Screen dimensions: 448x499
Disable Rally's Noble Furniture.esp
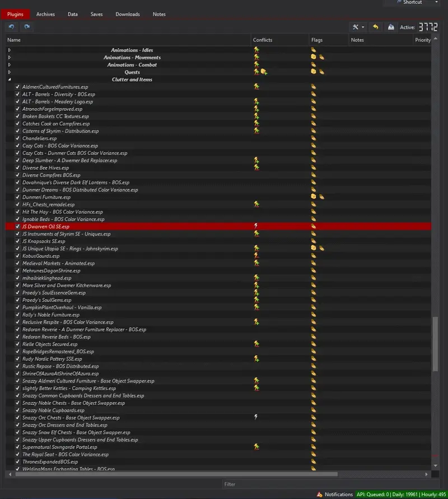click(17, 315)
